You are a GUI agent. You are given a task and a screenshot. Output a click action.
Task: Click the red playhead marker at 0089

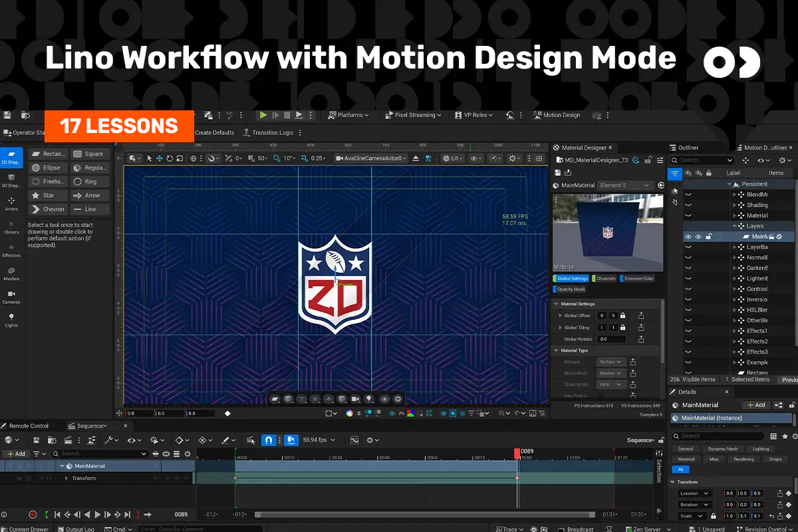tap(517, 453)
